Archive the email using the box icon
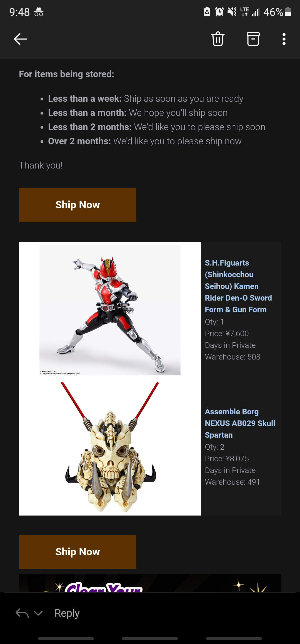 [x=253, y=39]
